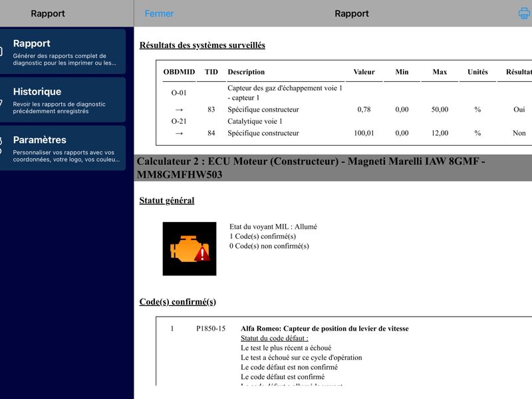Open the Paramètres menu card
Viewport: 532px width, 399px height.
click(63, 148)
